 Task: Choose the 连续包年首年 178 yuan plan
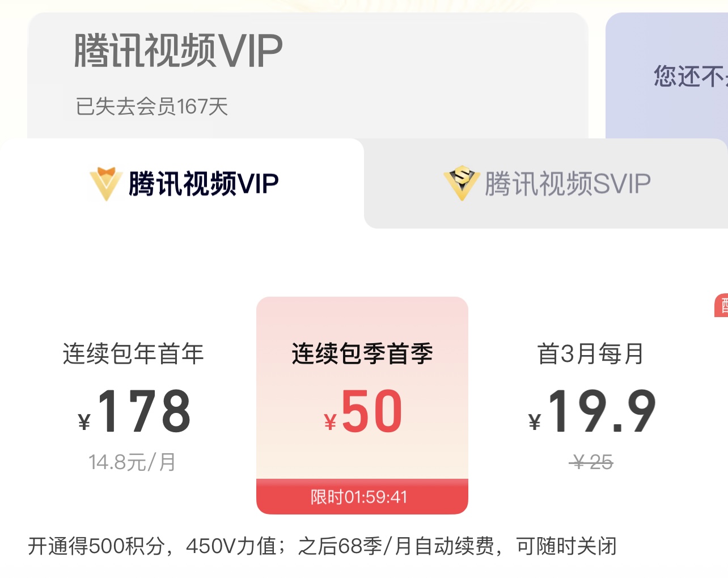tap(133, 406)
